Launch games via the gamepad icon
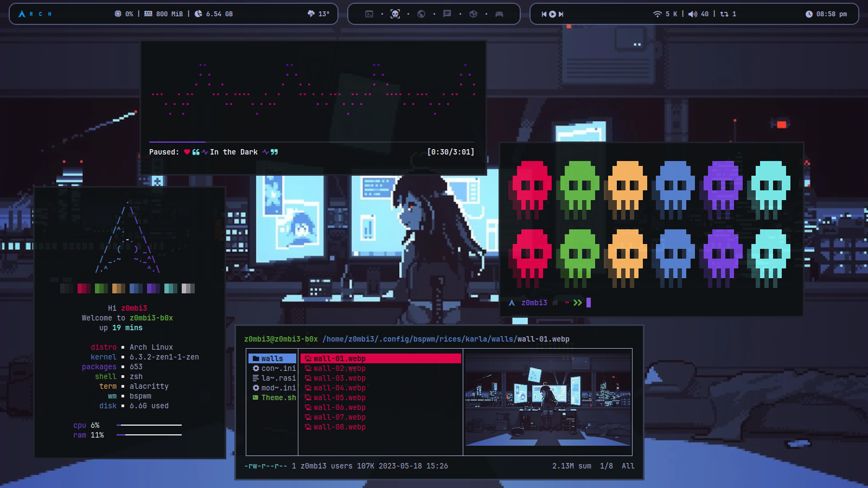 click(499, 14)
